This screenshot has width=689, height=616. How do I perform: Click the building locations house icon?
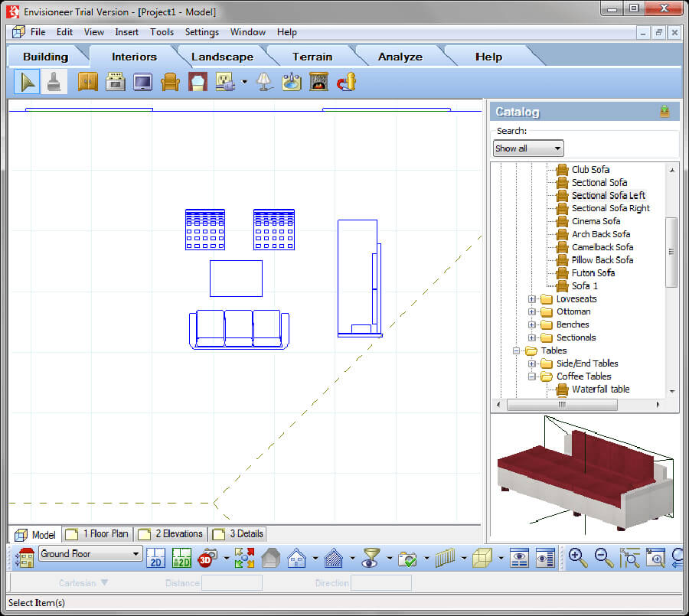pos(25,558)
